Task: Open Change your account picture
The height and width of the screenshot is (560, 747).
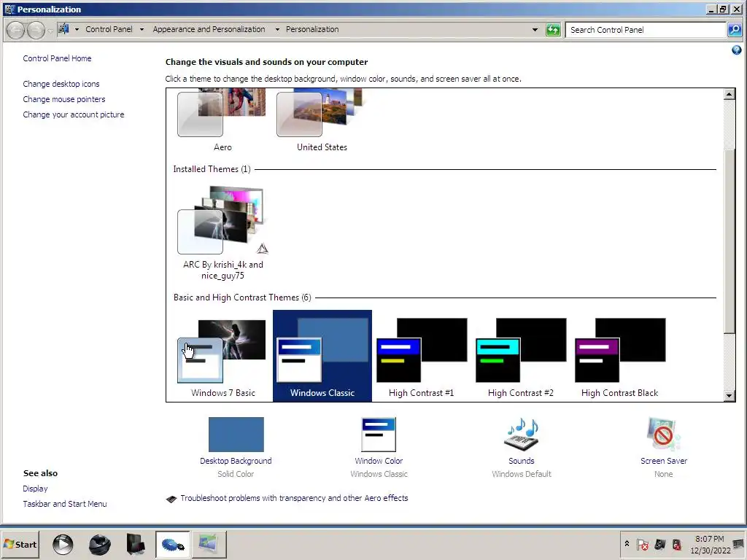Action: click(x=74, y=114)
